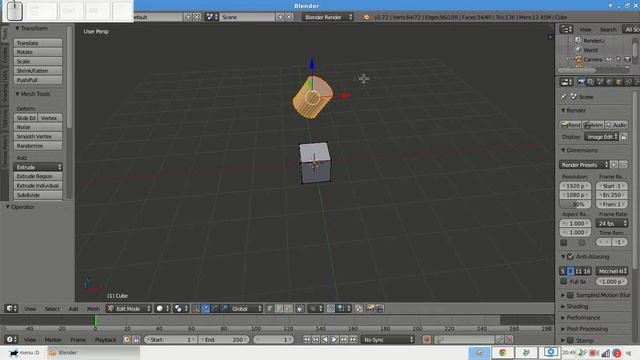Enable the translate manipulator arrow
This screenshot has width=640, height=360.
pyautogui.click(x=205, y=309)
